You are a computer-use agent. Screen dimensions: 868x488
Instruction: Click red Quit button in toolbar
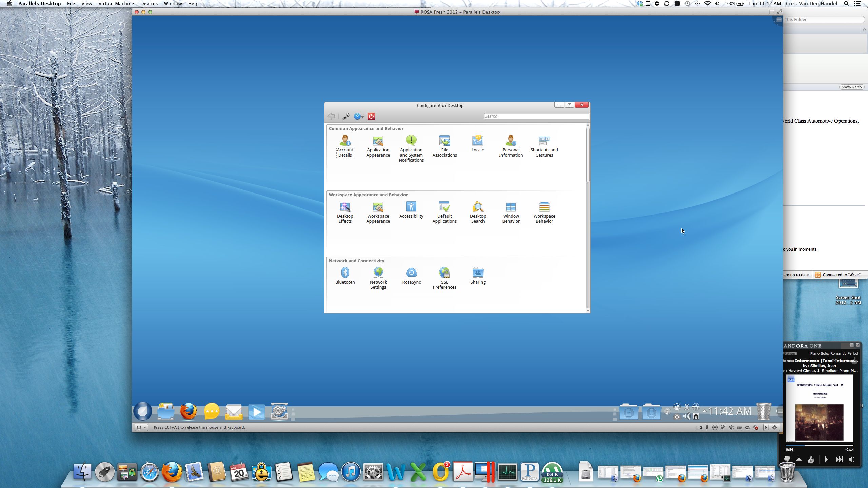pos(371,116)
